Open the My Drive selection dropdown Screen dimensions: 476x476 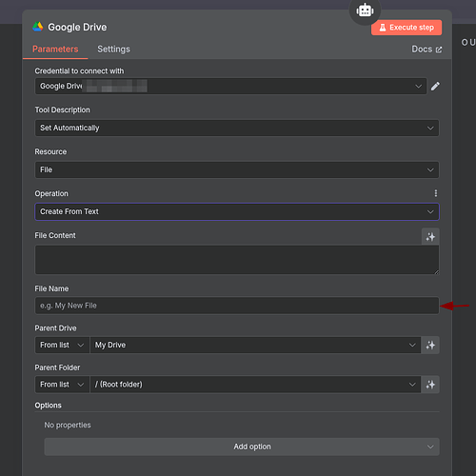(x=255, y=345)
